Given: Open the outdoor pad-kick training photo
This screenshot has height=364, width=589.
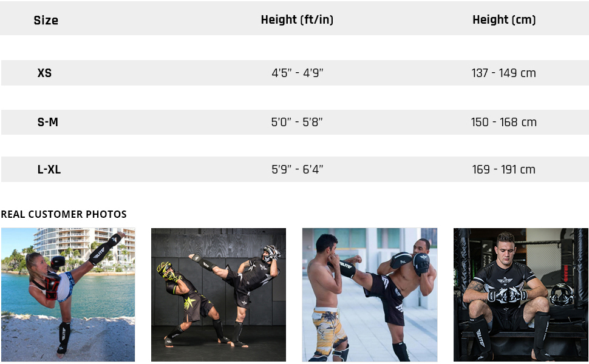Looking at the screenshot, I should tap(369, 295).
